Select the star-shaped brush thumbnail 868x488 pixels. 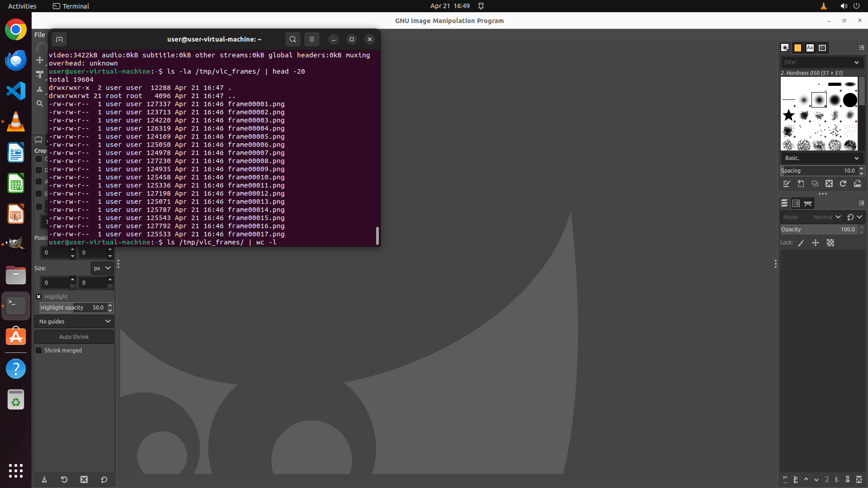pyautogui.click(x=789, y=115)
